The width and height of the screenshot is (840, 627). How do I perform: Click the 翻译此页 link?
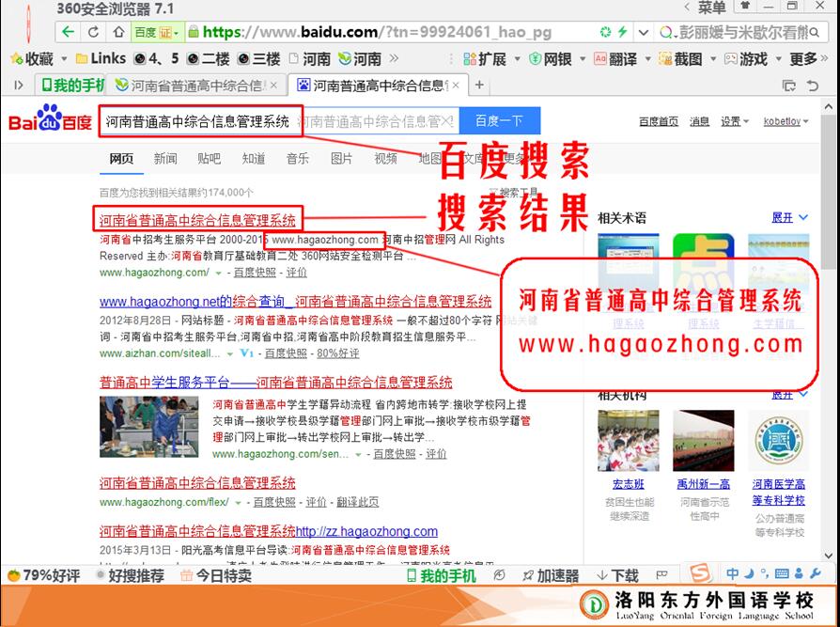(357, 502)
